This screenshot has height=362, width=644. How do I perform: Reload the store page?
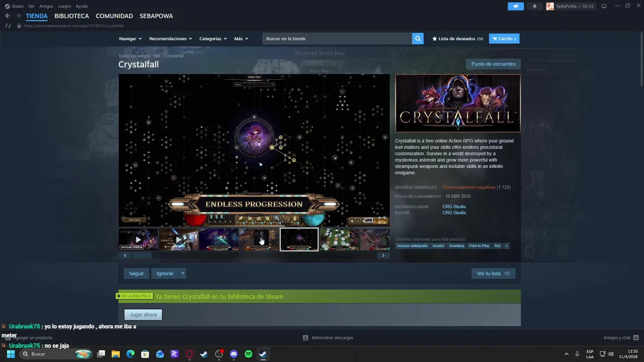click(8, 26)
